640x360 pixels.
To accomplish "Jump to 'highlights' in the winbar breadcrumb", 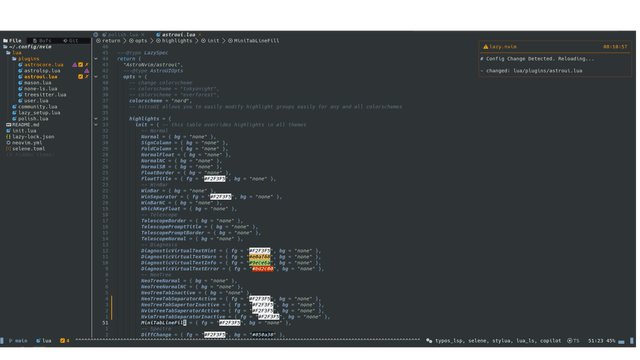I will pyautogui.click(x=174, y=41).
